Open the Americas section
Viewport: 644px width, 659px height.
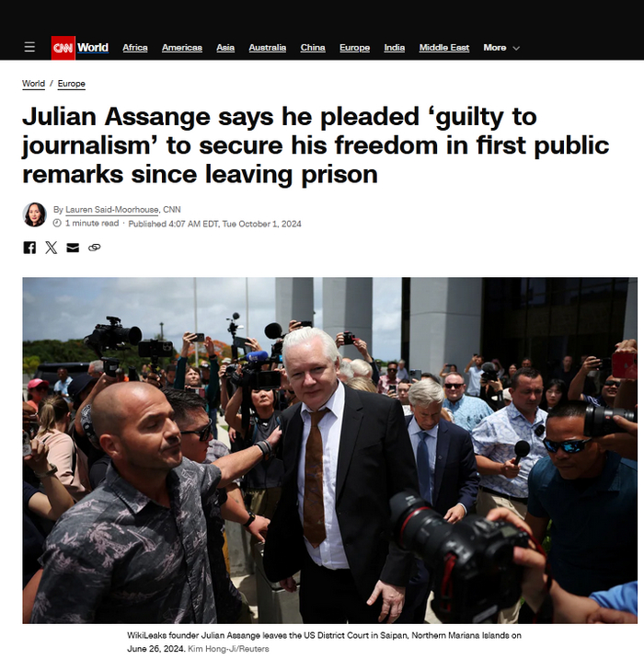[x=182, y=48]
